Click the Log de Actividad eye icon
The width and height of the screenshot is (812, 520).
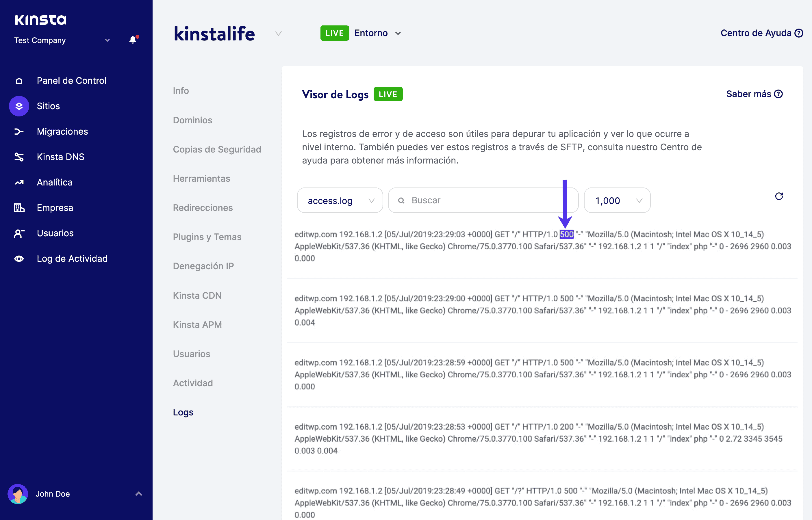point(19,259)
